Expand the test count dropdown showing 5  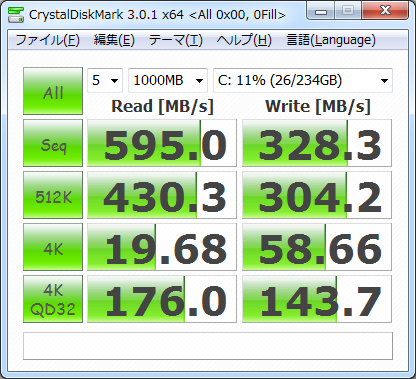click(105, 80)
